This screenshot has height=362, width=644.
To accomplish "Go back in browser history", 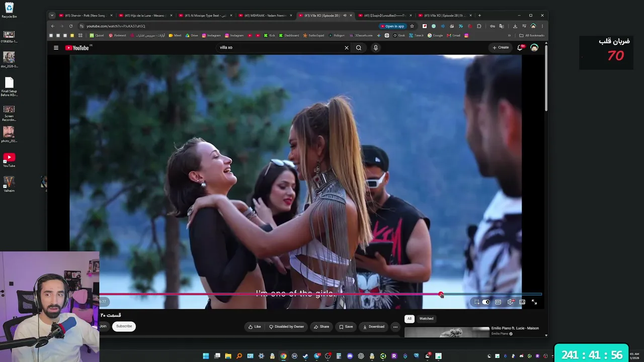I will 53,26.
